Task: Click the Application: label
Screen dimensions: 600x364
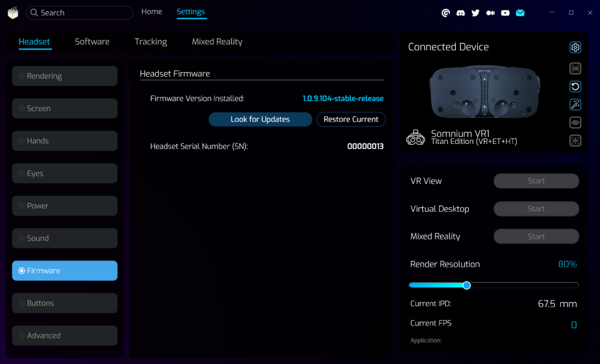Action: 425,340
